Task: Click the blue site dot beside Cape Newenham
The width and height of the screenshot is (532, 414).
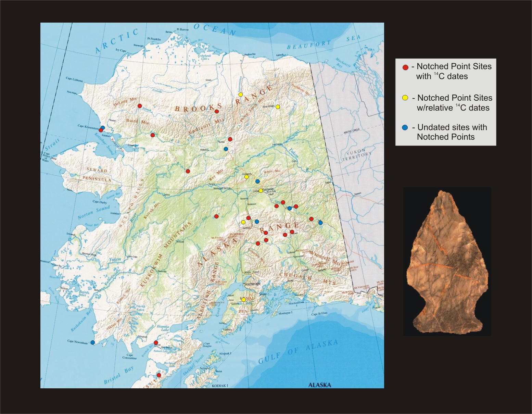Action: coord(92,342)
